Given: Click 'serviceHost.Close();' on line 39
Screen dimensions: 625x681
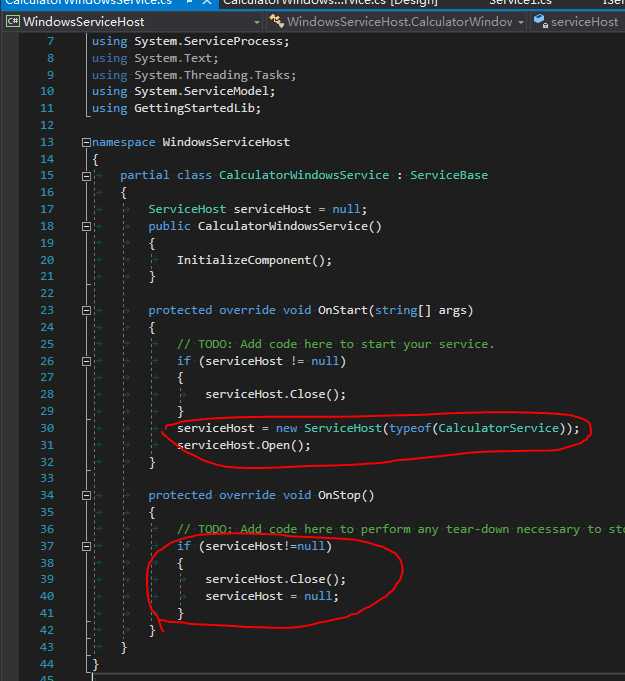Looking at the screenshot, I should pyautogui.click(x=275, y=579).
